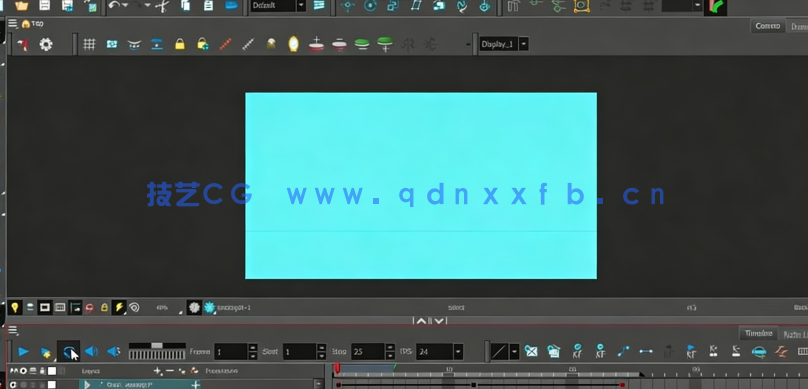Image resolution: width=808 pixels, height=389 pixels.
Task: Click the scissors cut icon
Action: coord(162,6)
